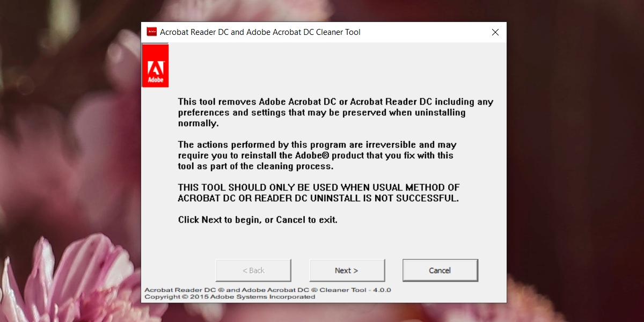The width and height of the screenshot is (644, 322).
Task: Click the red Adobe logo image
Action: [155, 65]
